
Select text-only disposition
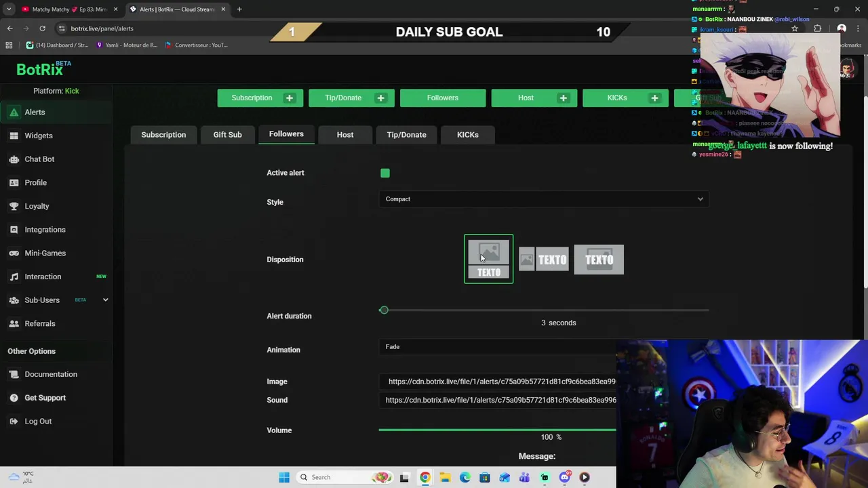(x=599, y=260)
